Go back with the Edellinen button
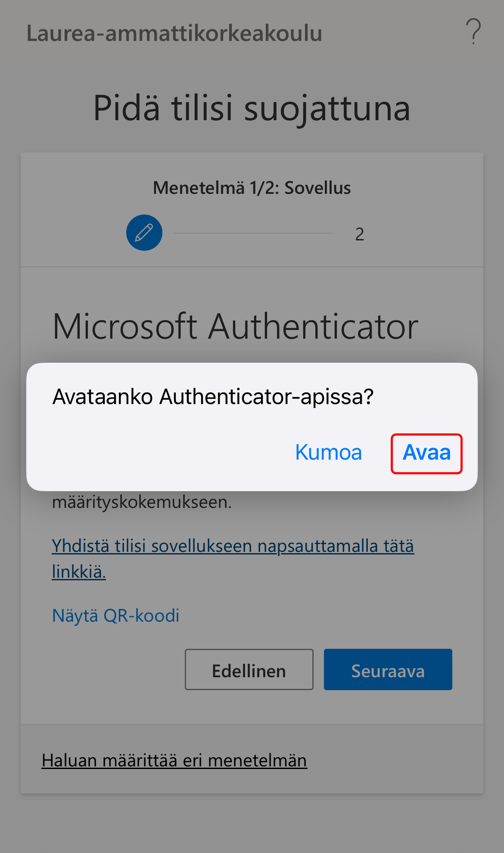The width and height of the screenshot is (504, 853). pyautogui.click(x=249, y=670)
